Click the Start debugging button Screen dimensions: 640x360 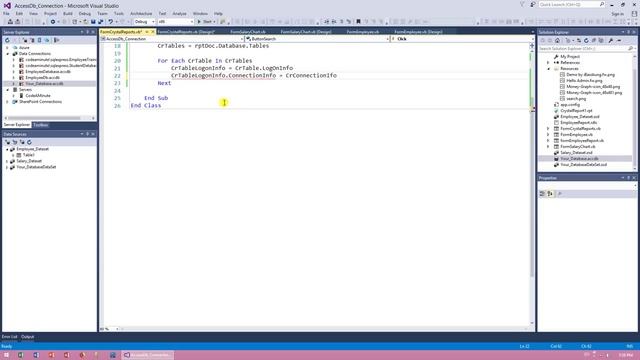pyautogui.click(x=206, y=22)
